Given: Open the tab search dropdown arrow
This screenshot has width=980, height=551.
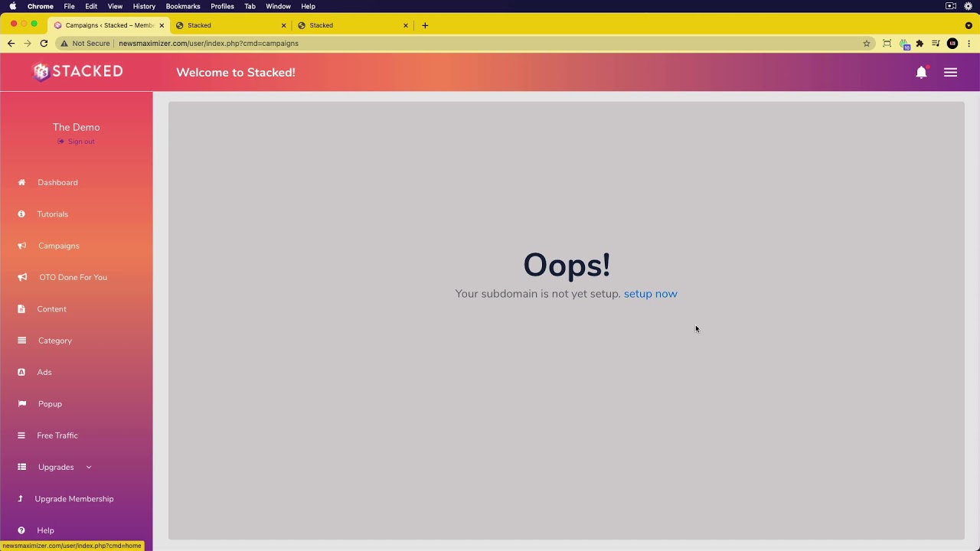Looking at the screenshot, I should point(969,25).
